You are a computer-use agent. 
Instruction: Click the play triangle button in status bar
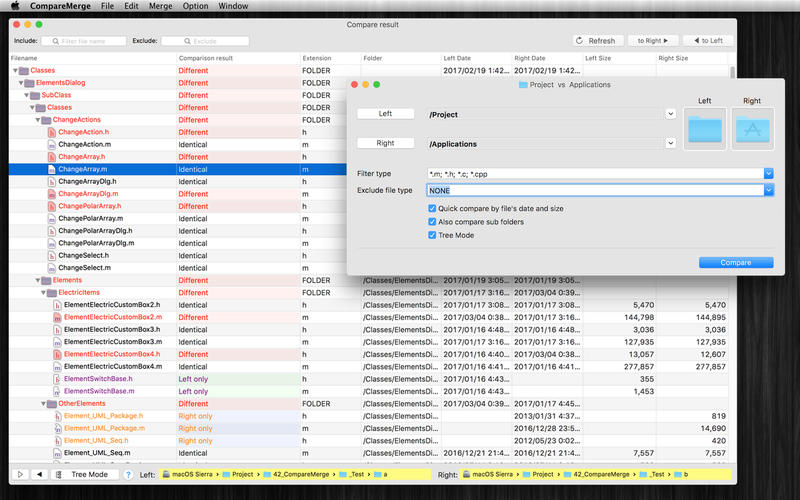tap(20, 474)
